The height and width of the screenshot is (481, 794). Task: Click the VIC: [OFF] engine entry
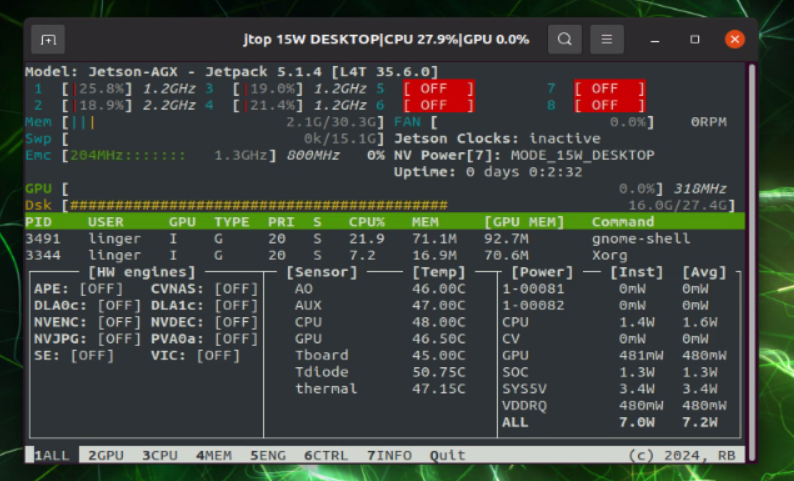195,355
